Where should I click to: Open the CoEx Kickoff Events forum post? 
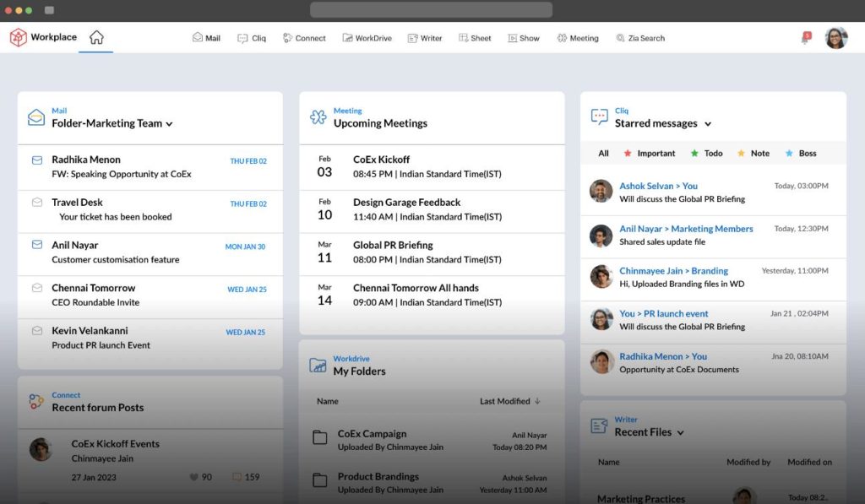point(115,444)
